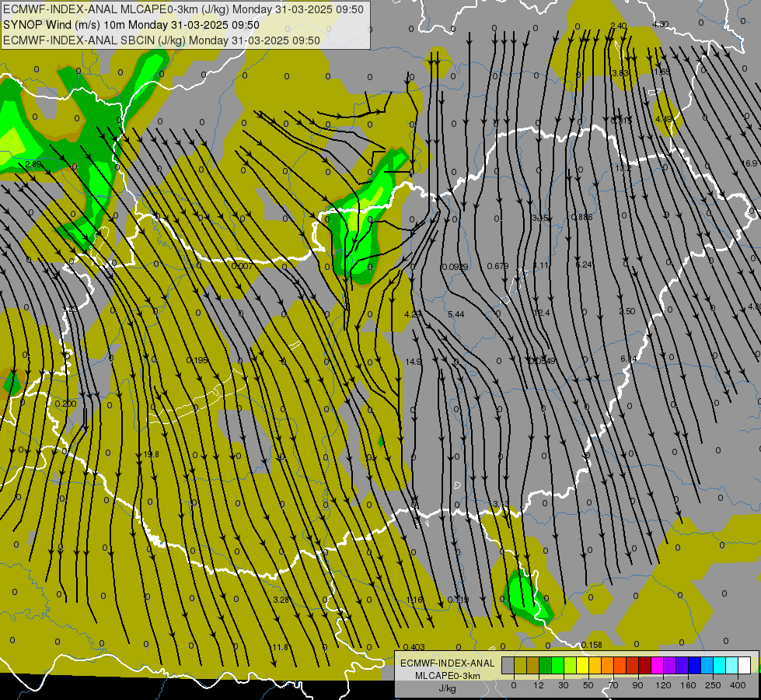Click the legend tick label 12
The width and height of the screenshot is (761, 700).
tap(538, 685)
